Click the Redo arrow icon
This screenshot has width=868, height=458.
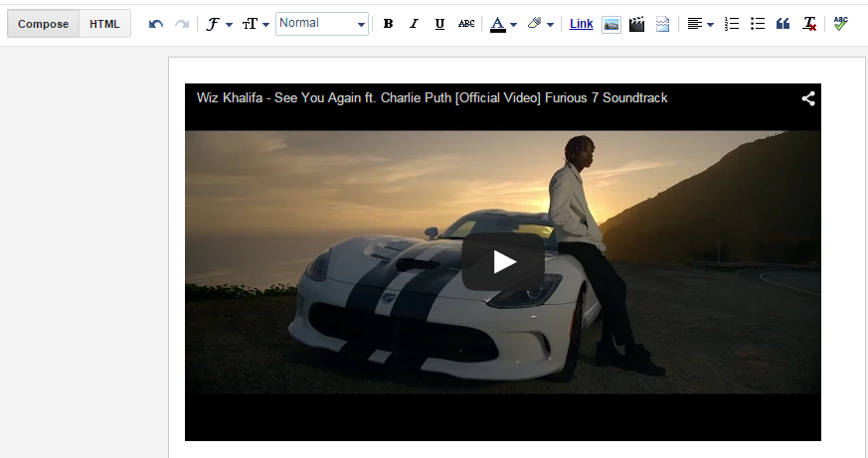coord(182,24)
